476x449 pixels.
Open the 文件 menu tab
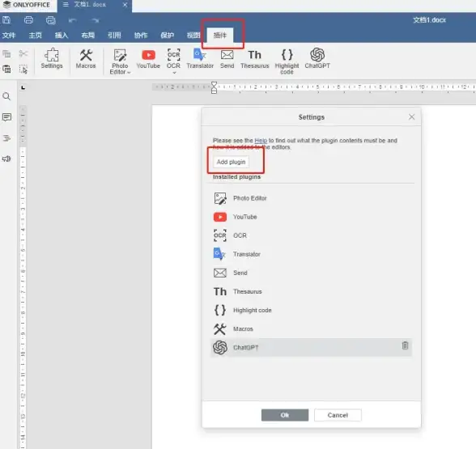click(x=8, y=36)
